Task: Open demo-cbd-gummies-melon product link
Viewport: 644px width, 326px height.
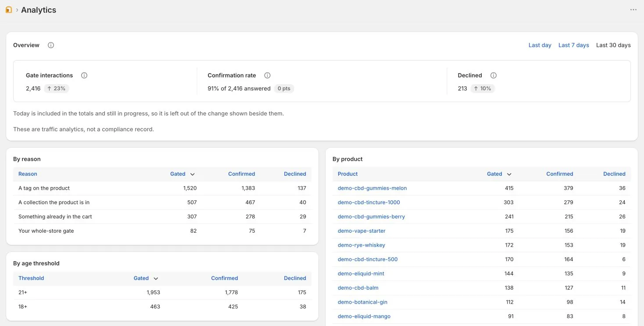Action: click(x=372, y=188)
